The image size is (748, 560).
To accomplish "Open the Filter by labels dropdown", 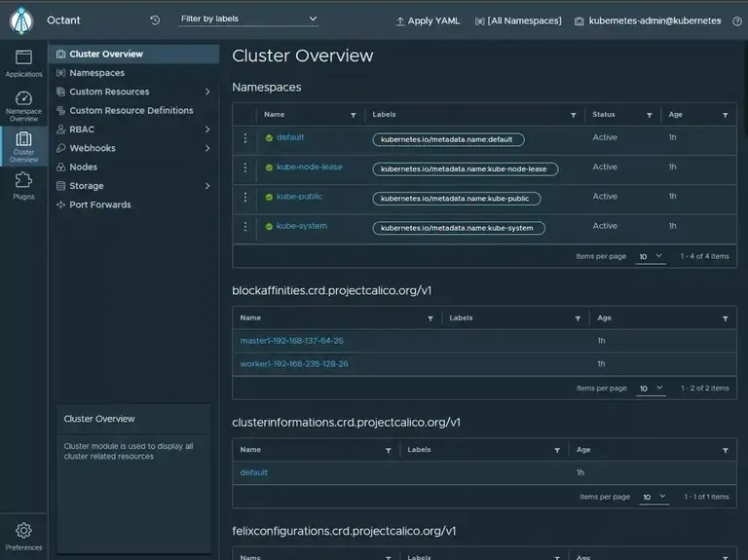I will (248, 19).
